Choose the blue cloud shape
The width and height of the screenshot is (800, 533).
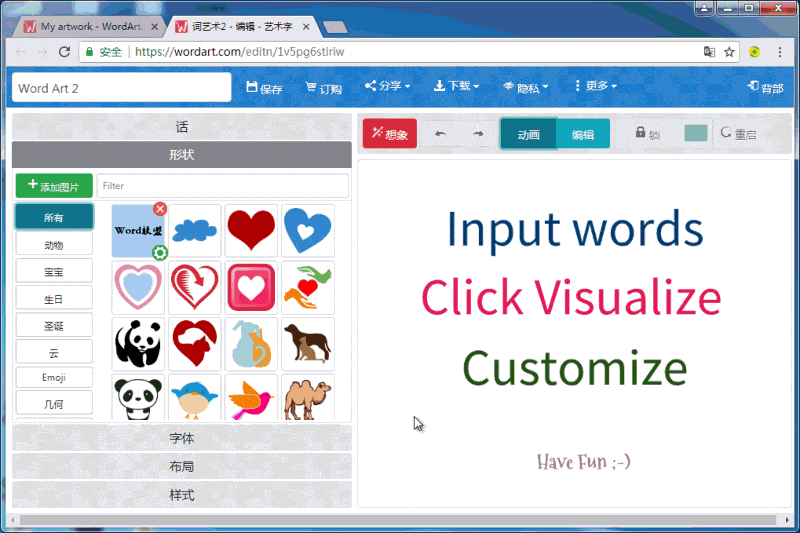pyautogui.click(x=194, y=231)
